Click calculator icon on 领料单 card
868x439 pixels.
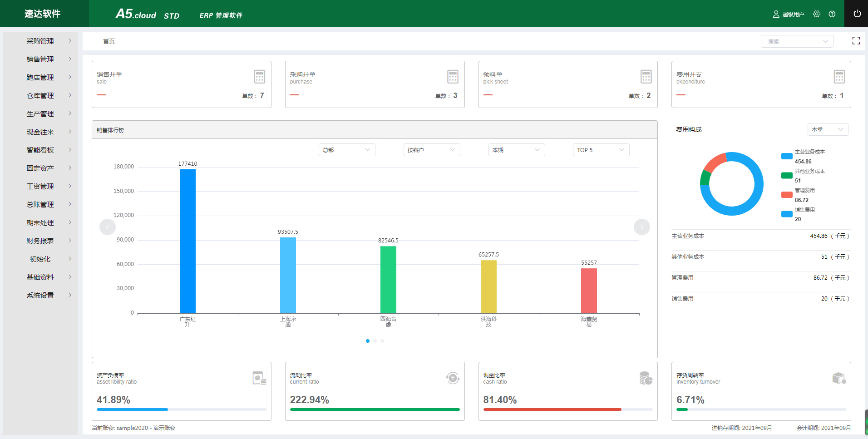(x=646, y=77)
